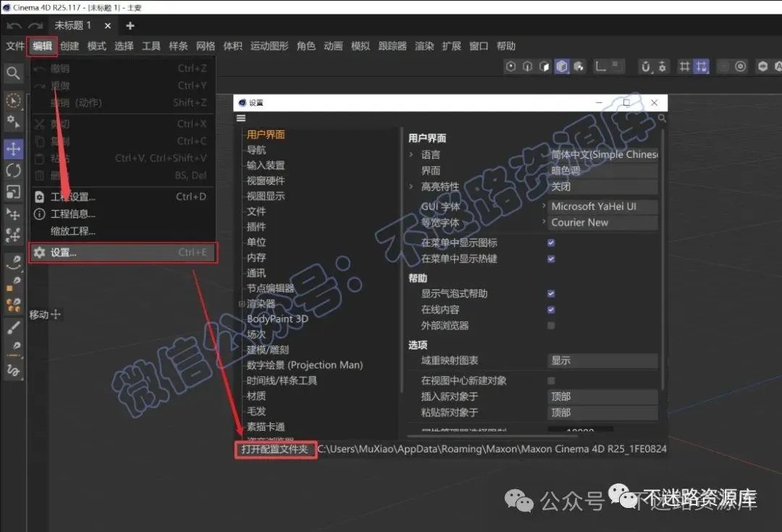Image resolution: width=782 pixels, height=532 pixels.
Task: Switch to Points mode hexagon icon
Action: (x=510, y=67)
